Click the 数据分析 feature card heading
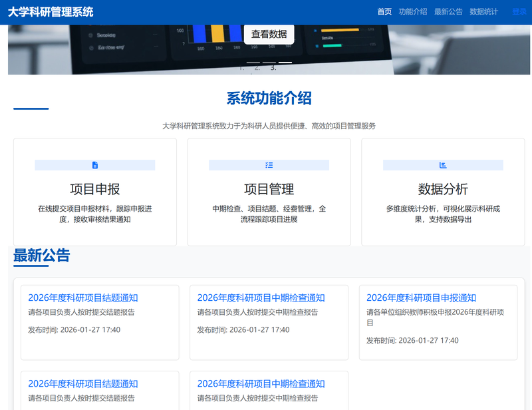Screen dimensions: 532x410 tap(443, 189)
